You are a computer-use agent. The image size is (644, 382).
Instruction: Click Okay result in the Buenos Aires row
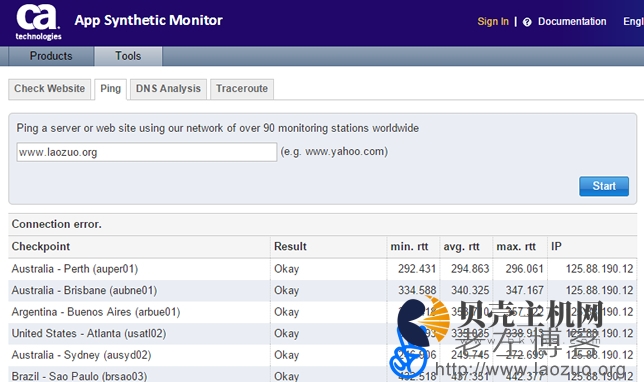pyautogui.click(x=286, y=312)
